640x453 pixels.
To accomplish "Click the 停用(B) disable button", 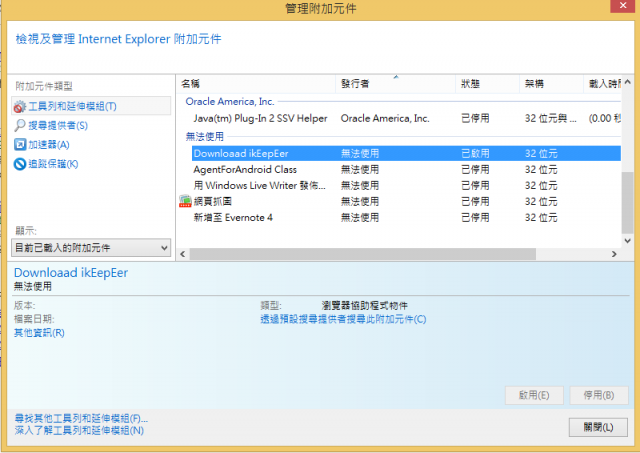I will pos(599,395).
